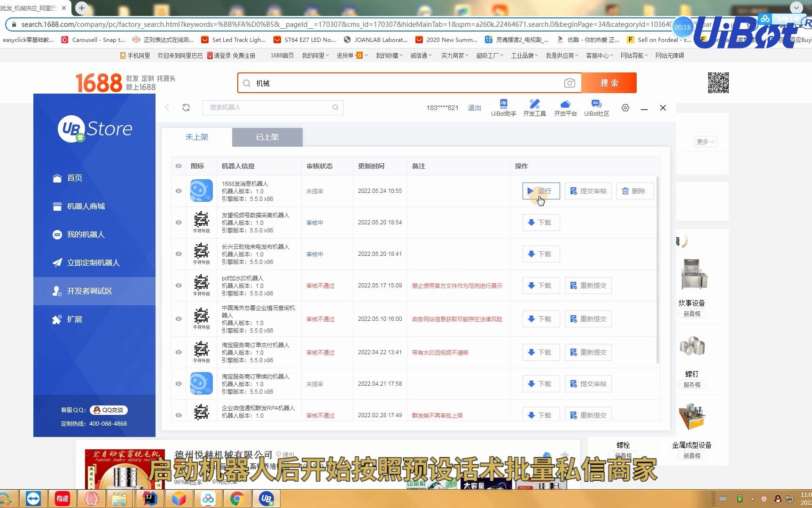
Task: Open image search via the camera icon
Action: pyautogui.click(x=570, y=83)
